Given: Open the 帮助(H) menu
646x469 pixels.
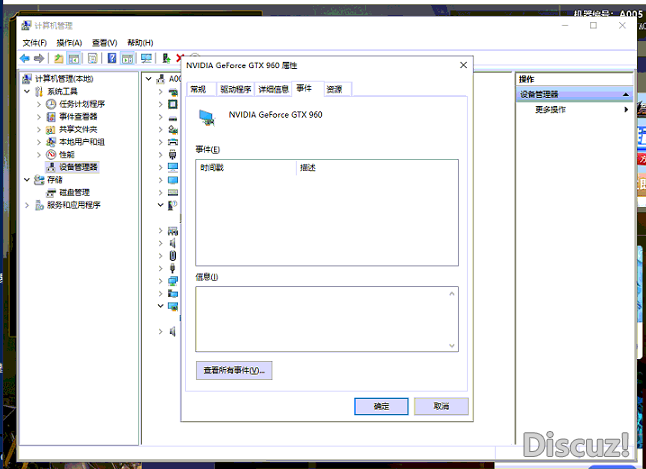Looking at the screenshot, I should 140,43.
